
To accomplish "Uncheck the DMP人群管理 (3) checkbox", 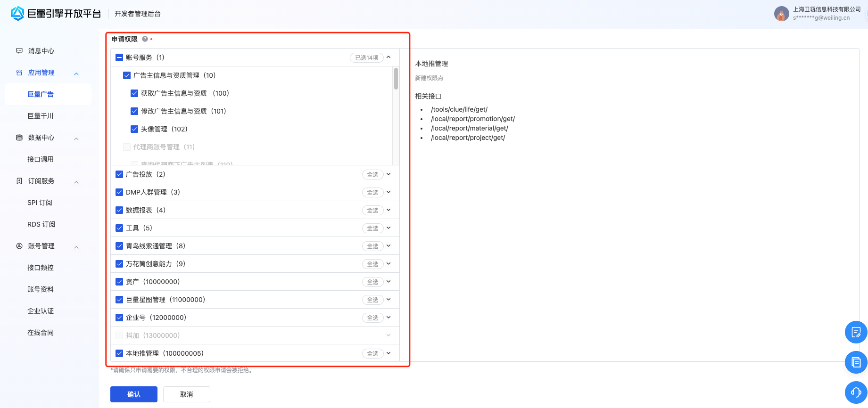I will [x=119, y=192].
